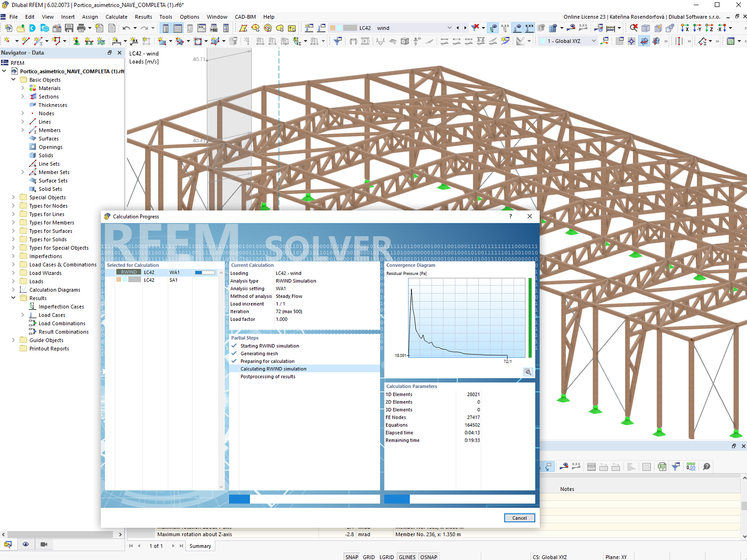Open the folder icon to open a file
Image resolution: width=747 pixels, height=560 pixels.
(21, 28)
